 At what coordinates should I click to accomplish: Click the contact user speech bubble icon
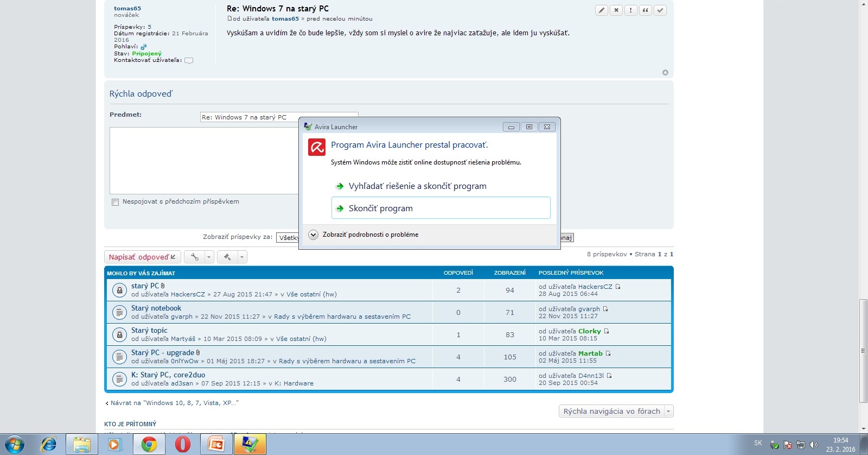[x=189, y=60]
